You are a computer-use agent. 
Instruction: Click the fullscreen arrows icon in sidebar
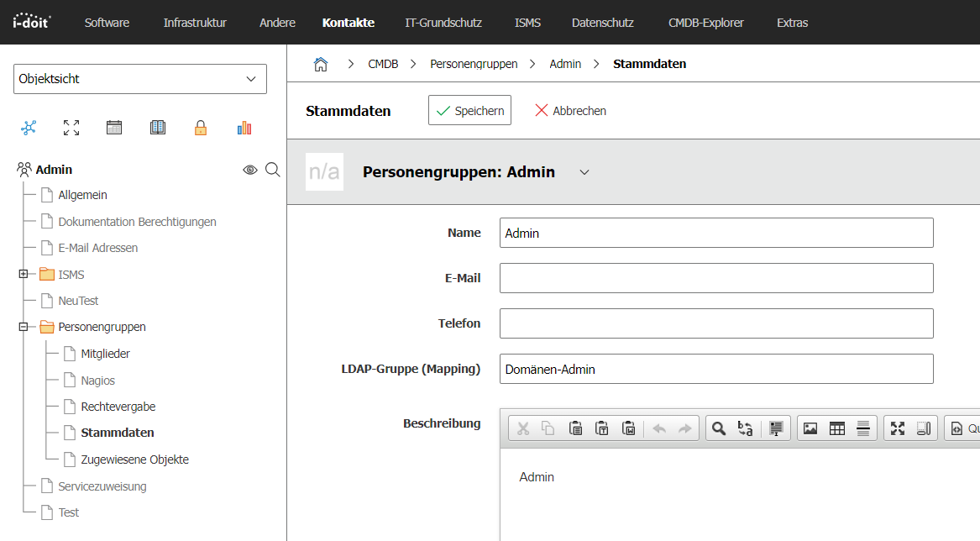coord(71,129)
